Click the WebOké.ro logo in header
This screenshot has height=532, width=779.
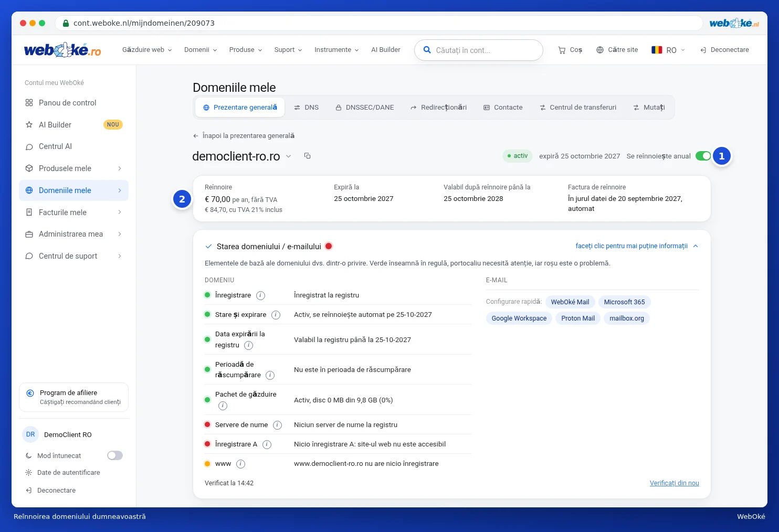(x=62, y=50)
